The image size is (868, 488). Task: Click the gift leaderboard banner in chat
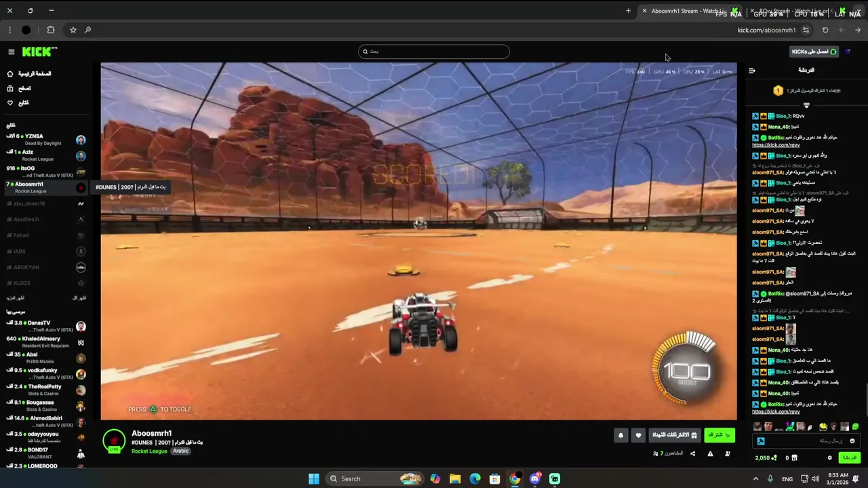(x=806, y=91)
